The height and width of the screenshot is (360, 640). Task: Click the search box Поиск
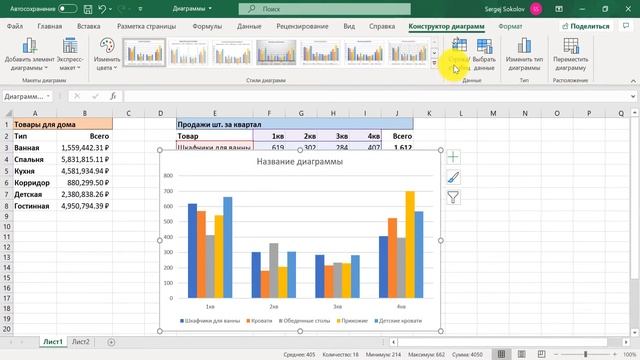(325, 9)
